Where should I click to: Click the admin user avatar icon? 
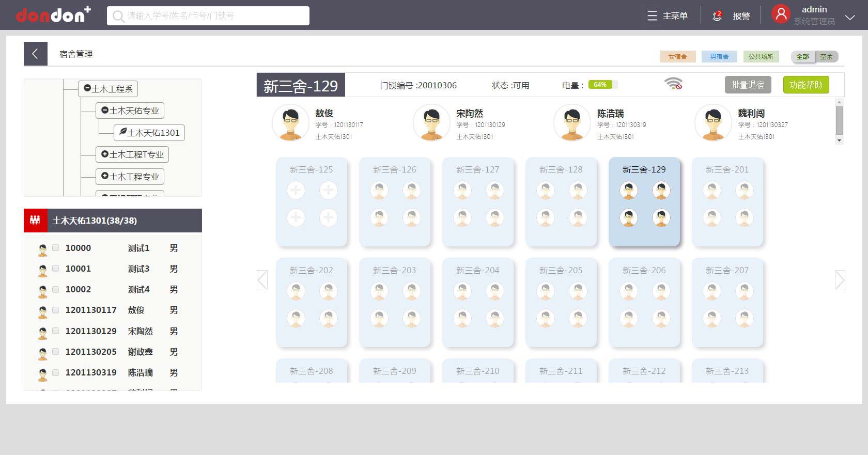coord(781,14)
